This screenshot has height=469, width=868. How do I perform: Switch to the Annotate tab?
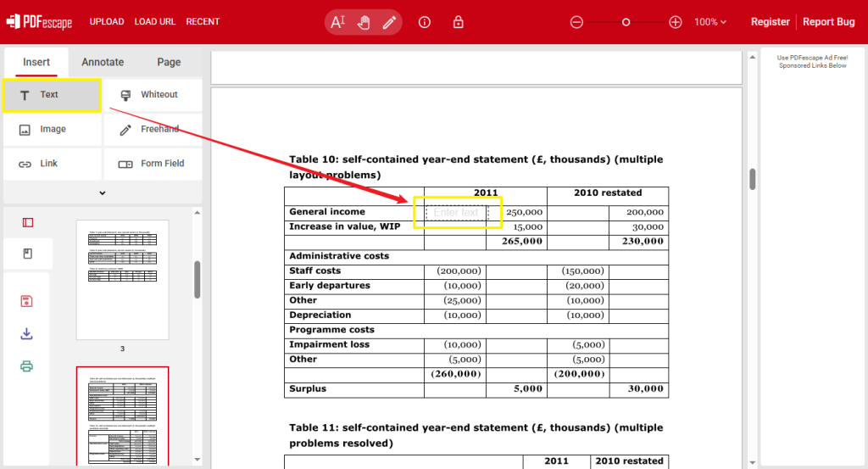[x=103, y=62]
